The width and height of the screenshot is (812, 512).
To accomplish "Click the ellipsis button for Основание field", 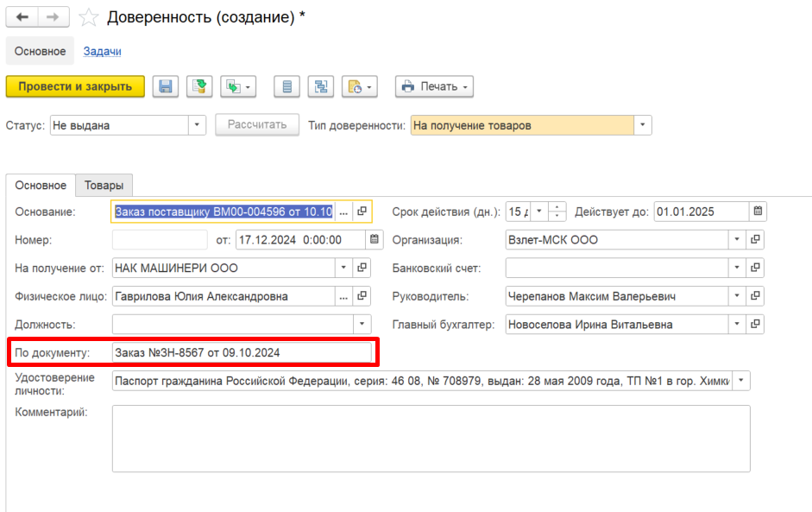I will pos(343,212).
